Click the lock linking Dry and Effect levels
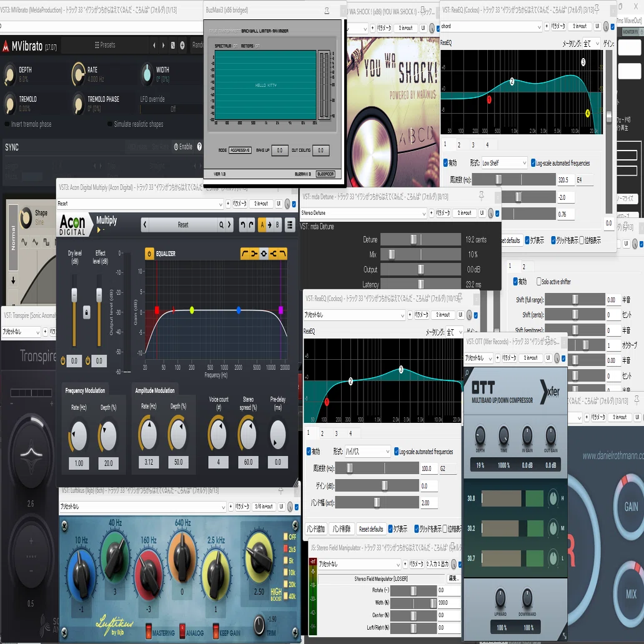This screenshot has width=644, height=644. 86,312
